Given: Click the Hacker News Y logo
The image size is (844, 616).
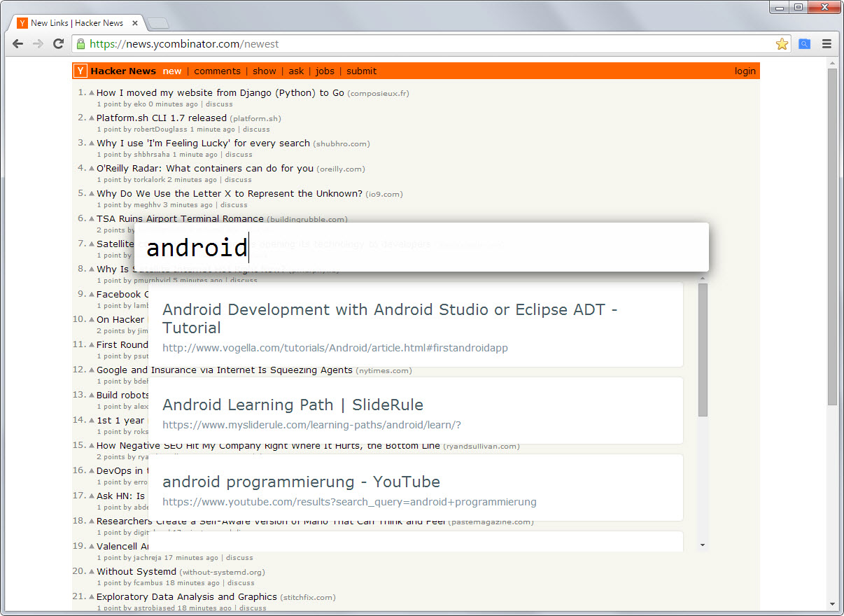Looking at the screenshot, I should click(x=81, y=71).
